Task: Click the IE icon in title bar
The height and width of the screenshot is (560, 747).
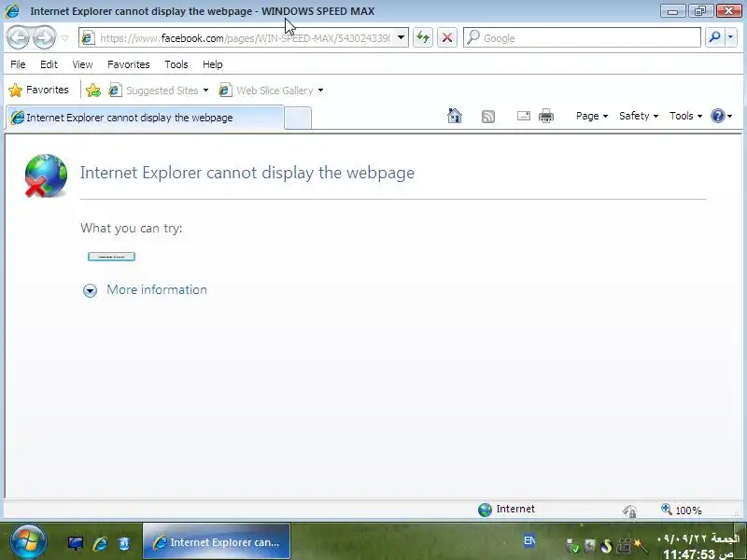Action: pos(12,10)
